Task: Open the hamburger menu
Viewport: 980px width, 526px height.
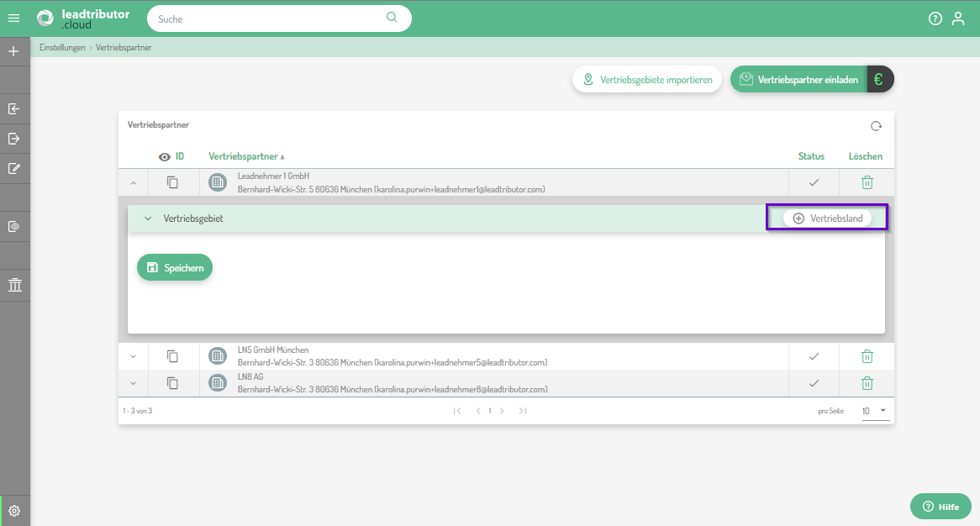Action: point(14,18)
